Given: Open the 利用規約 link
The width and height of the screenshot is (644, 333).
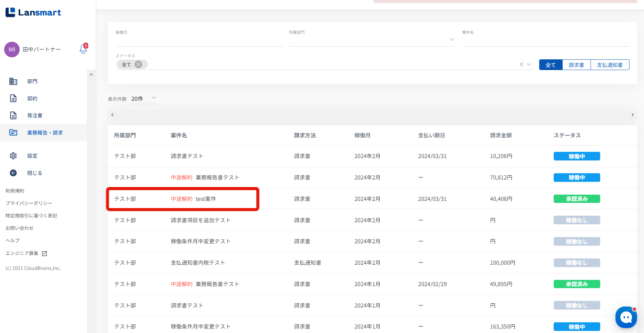Looking at the screenshot, I should [x=15, y=191].
